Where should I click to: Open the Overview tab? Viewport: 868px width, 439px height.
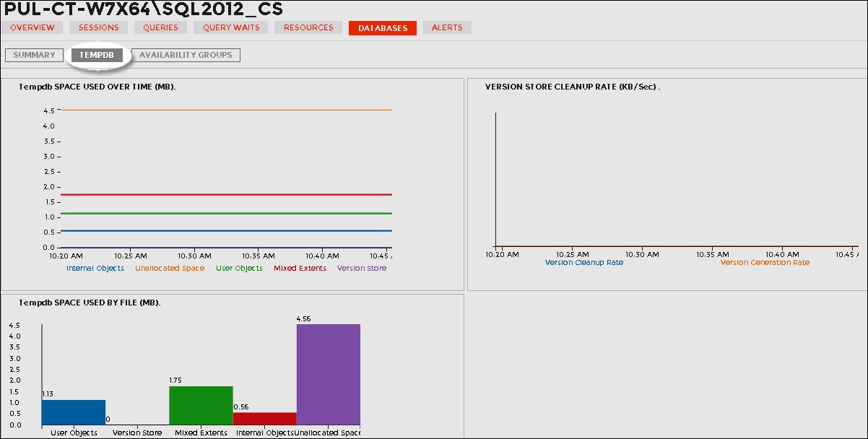pos(32,27)
